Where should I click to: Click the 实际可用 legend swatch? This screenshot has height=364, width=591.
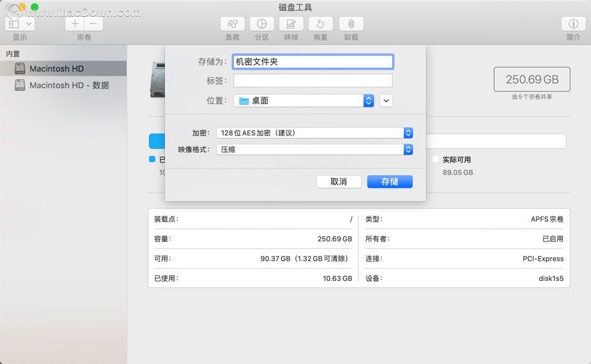(x=436, y=160)
